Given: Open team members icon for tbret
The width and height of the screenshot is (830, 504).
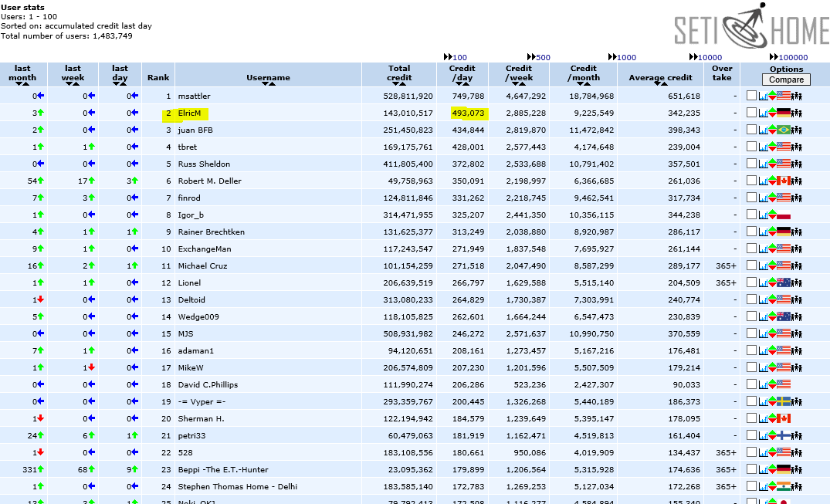Looking at the screenshot, I should pyautogui.click(x=798, y=147).
